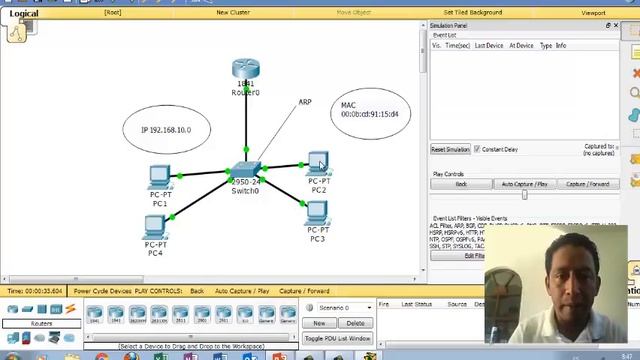Select the Delete tool red X
Viewport: 640px width, 360px height.
coord(636,73)
